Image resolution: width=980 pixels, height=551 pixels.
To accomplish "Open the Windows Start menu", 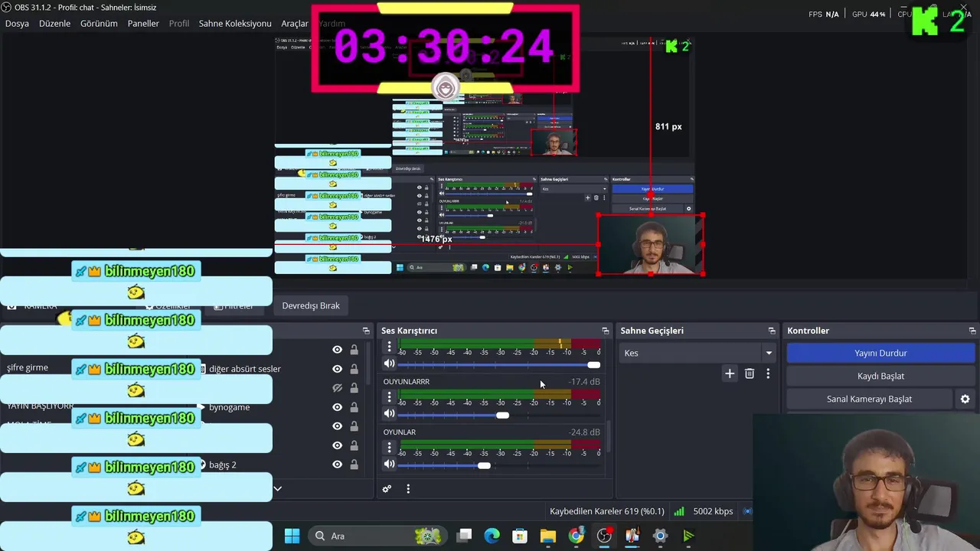I will click(292, 536).
